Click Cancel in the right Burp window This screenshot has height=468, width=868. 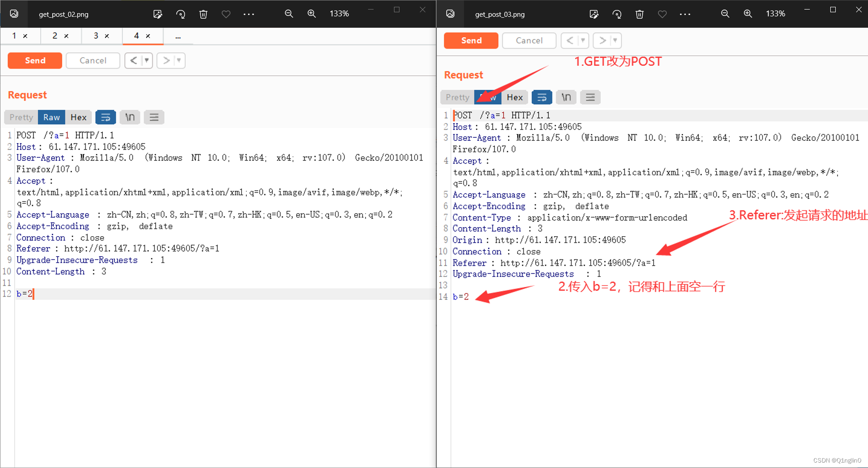(529, 40)
